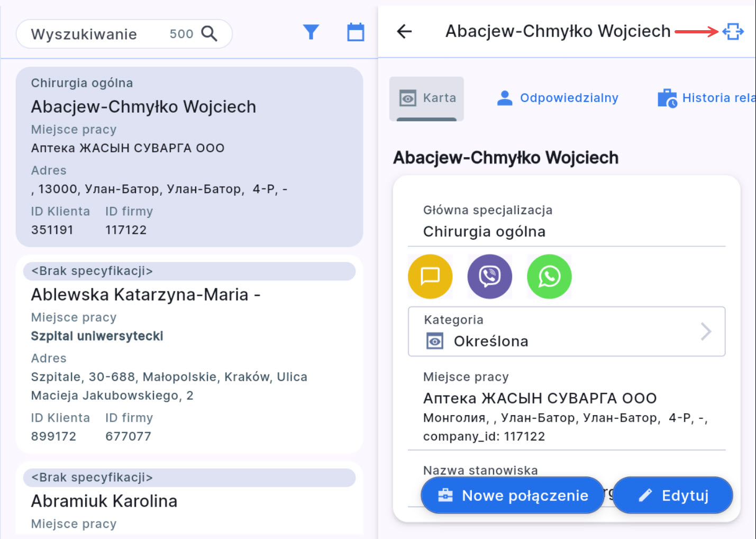
Task: Open the calendar icon
Action: click(x=356, y=32)
